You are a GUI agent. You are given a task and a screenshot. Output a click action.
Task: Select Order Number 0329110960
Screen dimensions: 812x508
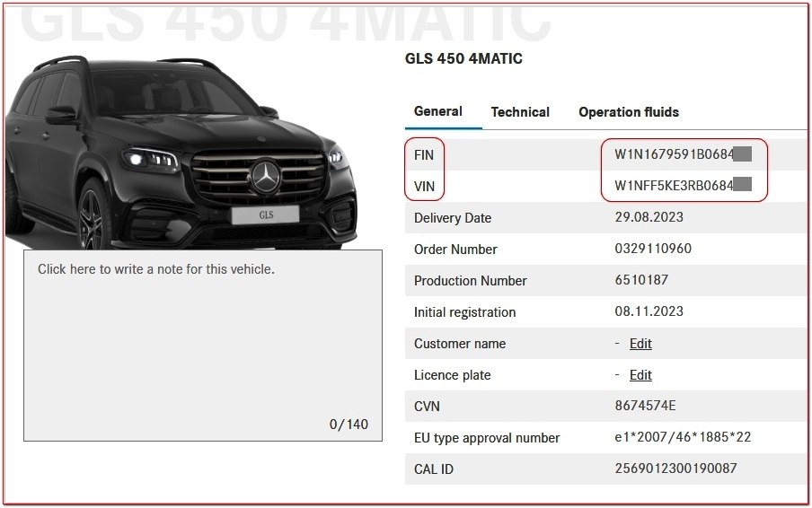tap(653, 249)
